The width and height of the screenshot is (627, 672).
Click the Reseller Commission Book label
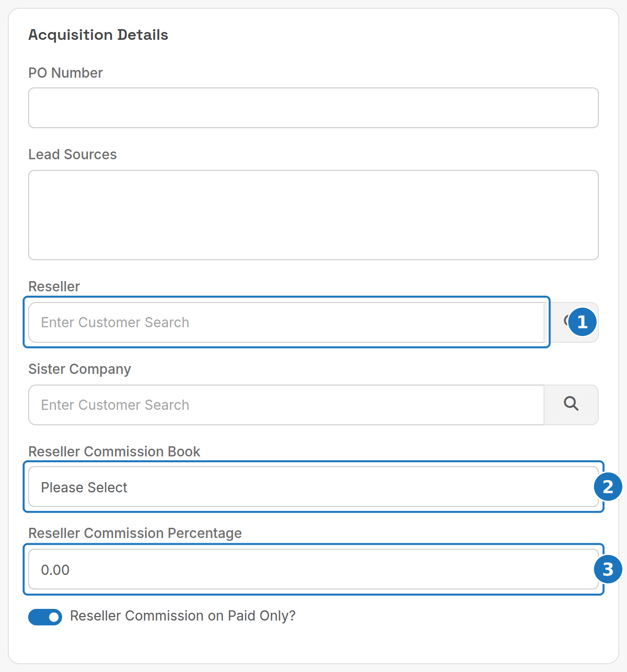click(x=114, y=452)
